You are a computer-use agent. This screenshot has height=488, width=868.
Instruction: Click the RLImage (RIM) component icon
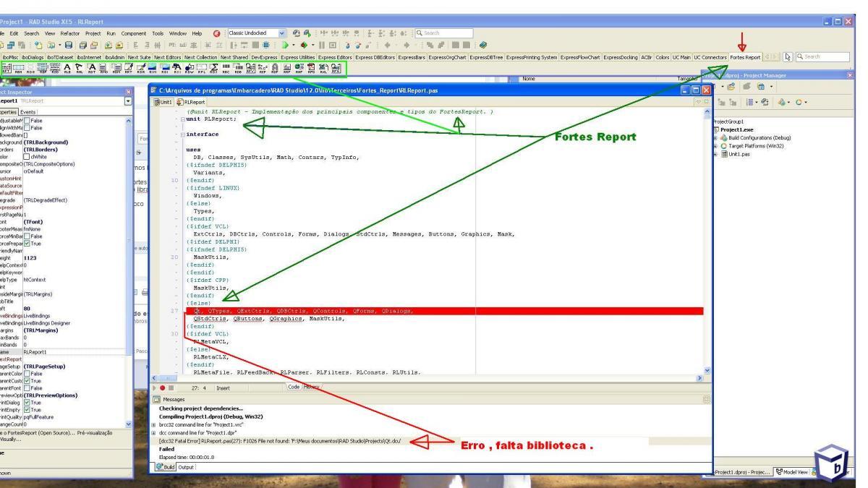coord(152,68)
